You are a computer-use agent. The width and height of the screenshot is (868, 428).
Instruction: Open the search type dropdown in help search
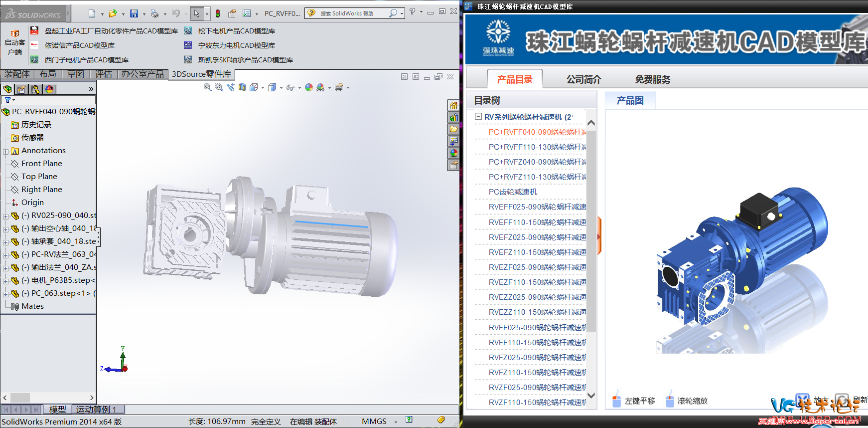pyautogui.click(x=402, y=13)
